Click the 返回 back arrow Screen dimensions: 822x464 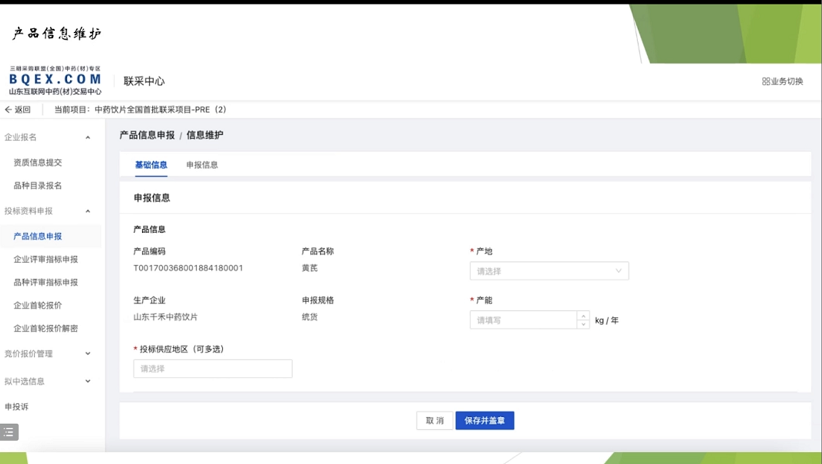9,110
